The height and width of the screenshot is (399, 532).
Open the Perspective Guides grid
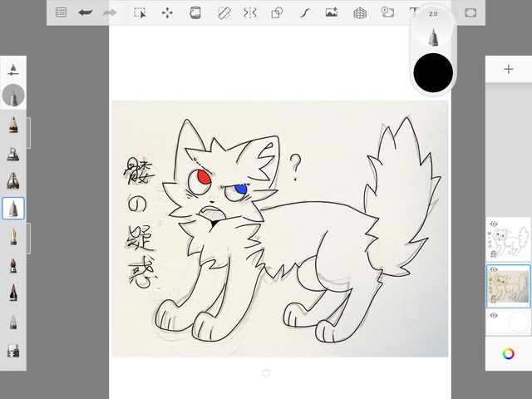pyautogui.click(x=359, y=12)
